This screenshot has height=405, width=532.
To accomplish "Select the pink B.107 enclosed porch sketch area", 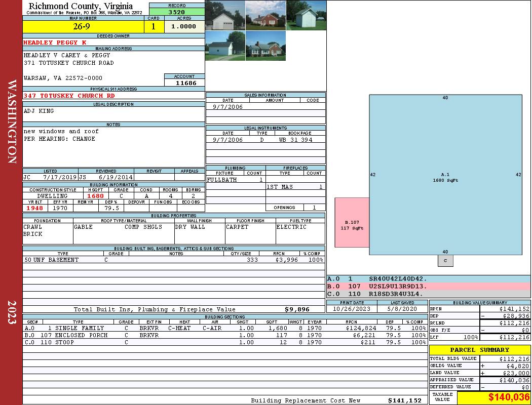I will pyautogui.click(x=352, y=223).
